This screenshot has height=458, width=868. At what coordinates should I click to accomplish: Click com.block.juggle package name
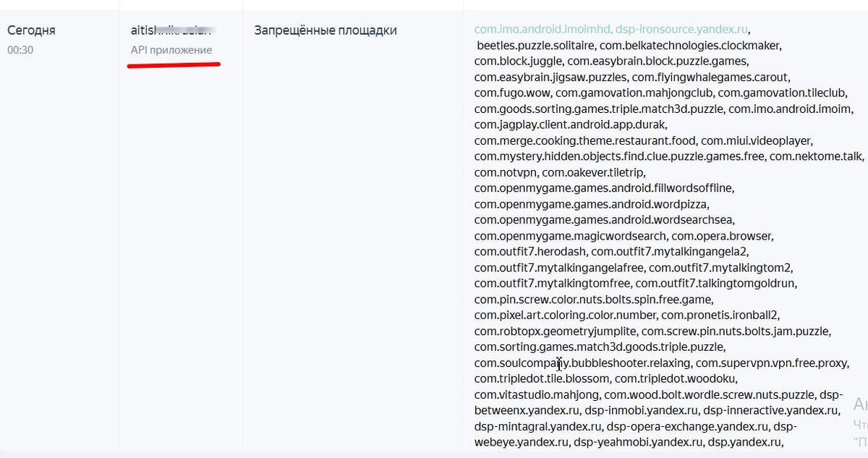pyautogui.click(x=518, y=62)
